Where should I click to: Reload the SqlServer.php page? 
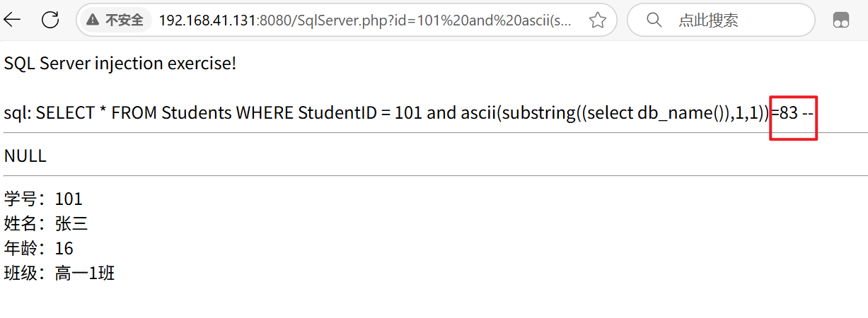click(x=50, y=20)
